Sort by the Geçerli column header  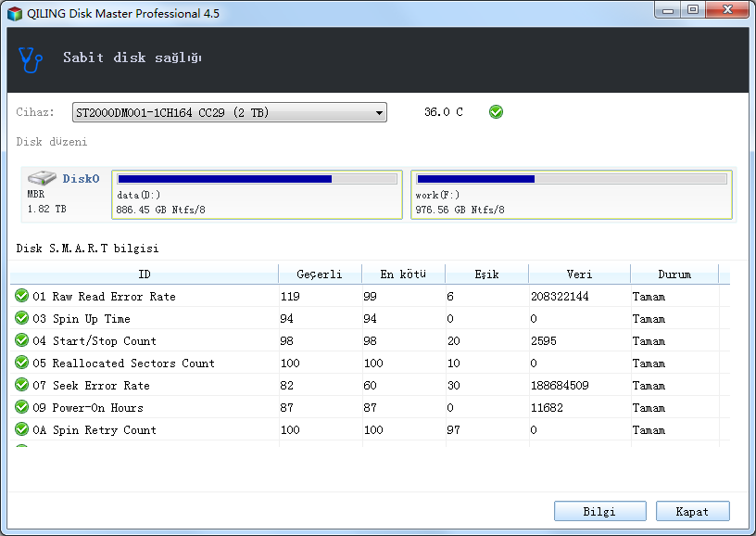[321, 274]
